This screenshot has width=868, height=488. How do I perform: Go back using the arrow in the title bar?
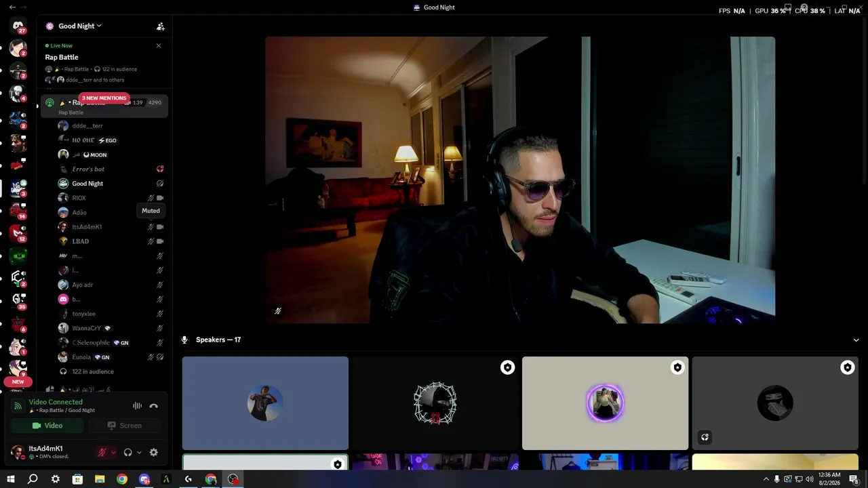[12, 7]
